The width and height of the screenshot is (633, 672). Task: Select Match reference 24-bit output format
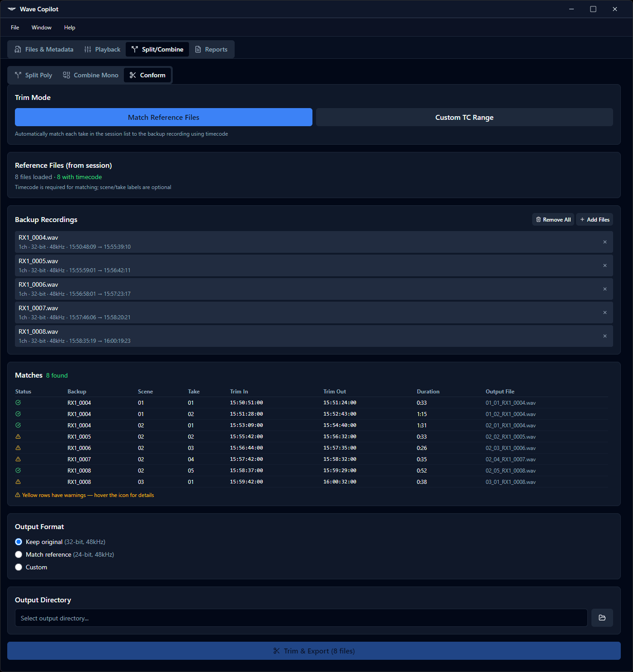(x=19, y=554)
